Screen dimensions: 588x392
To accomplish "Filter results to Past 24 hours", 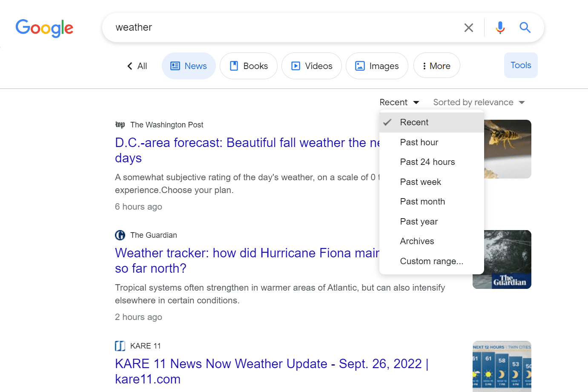I will coord(432,162).
